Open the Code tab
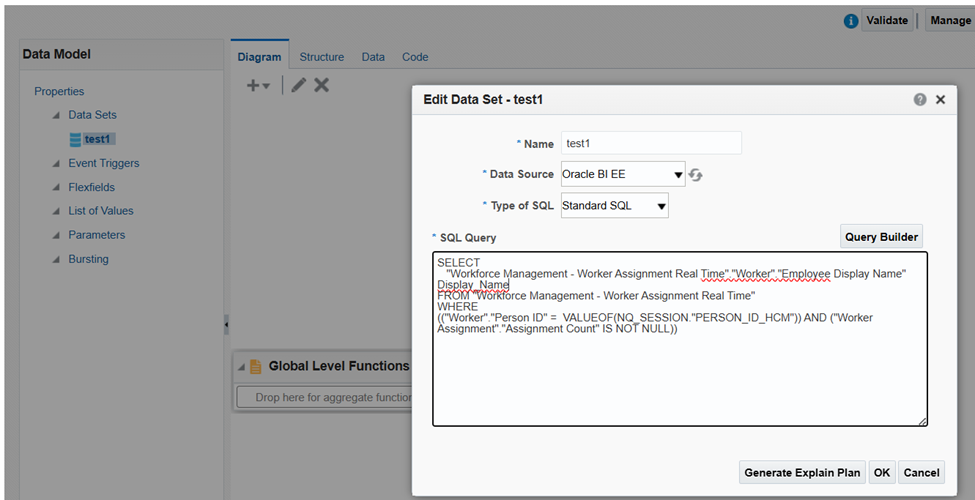 415,57
